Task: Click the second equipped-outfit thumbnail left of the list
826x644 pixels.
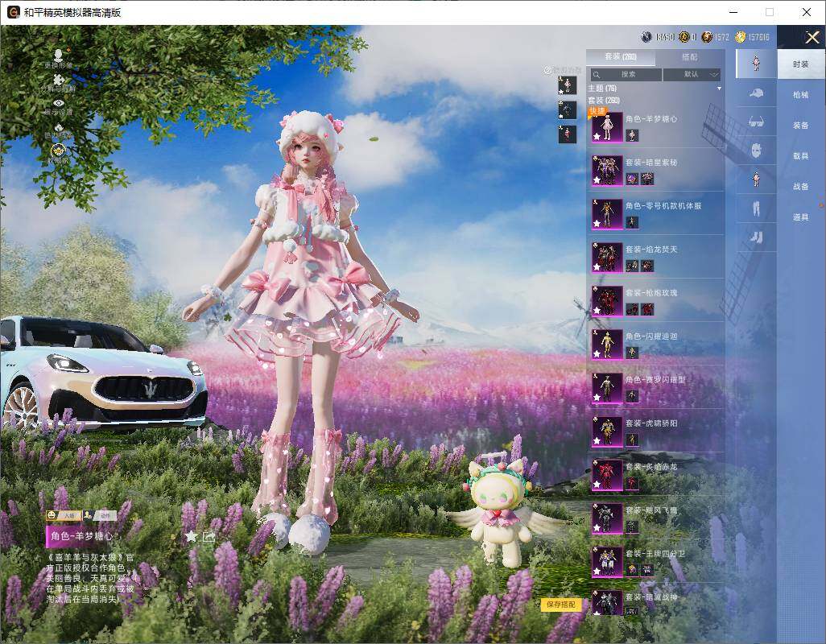Action: tap(568, 109)
